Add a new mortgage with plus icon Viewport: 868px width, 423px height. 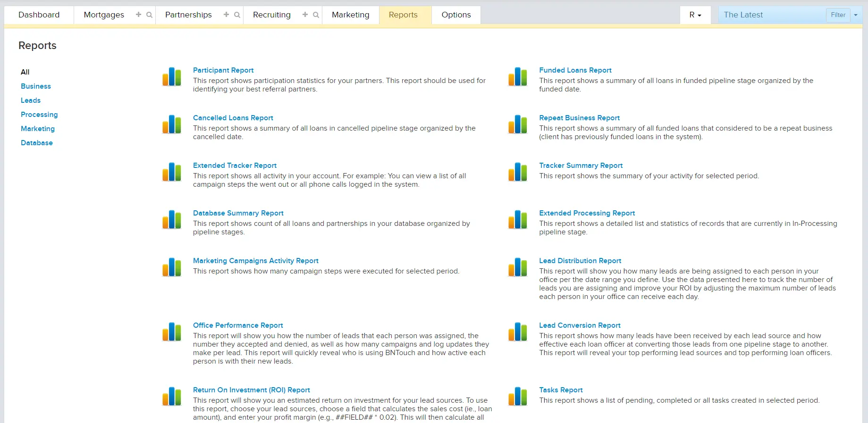tap(138, 15)
